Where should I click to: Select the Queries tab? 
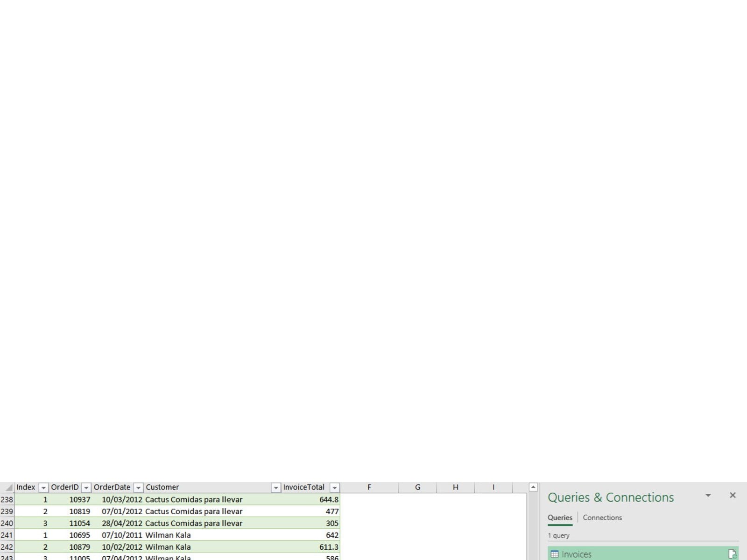559,518
